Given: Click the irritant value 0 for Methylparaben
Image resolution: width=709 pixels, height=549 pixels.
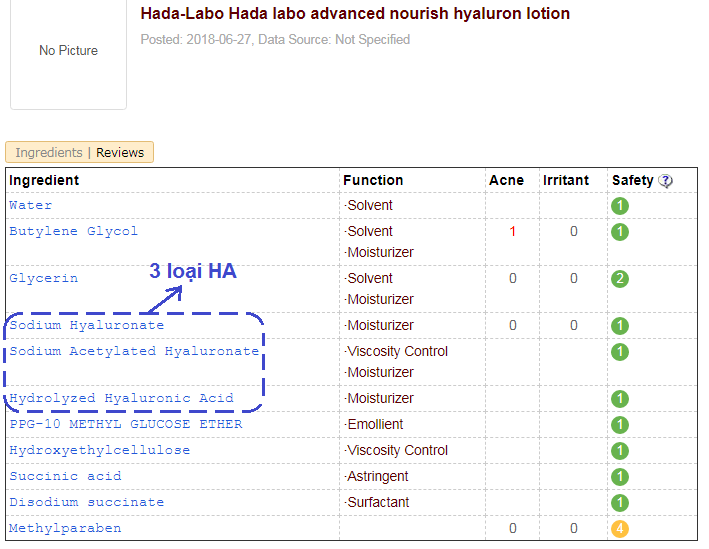Looking at the screenshot, I should tap(573, 528).
